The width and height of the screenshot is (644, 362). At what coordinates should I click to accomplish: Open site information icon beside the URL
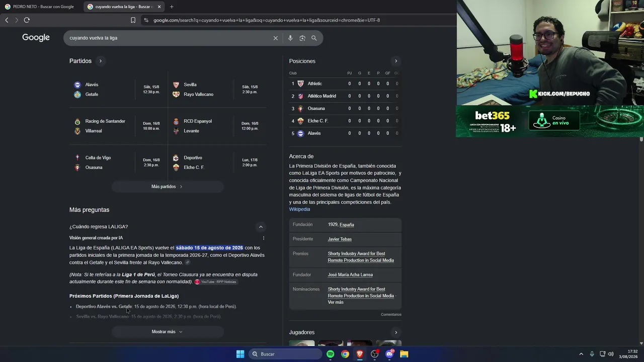[x=146, y=20]
